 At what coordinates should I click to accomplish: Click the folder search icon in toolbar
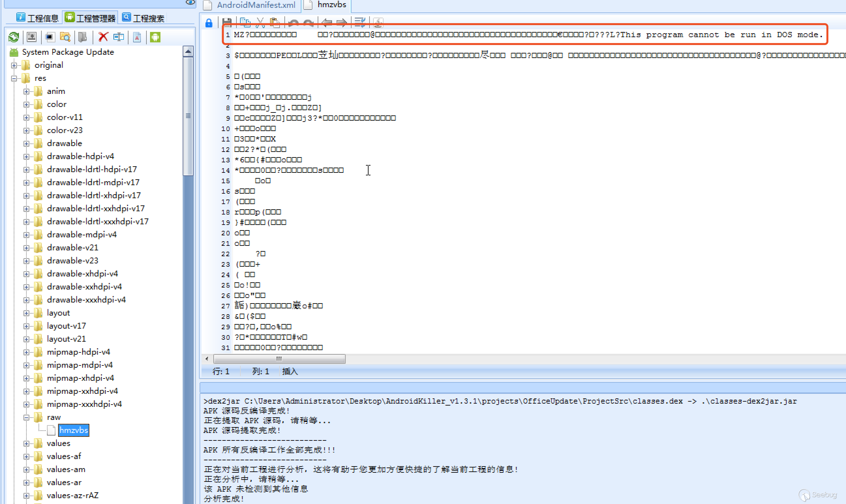(x=65, y=37)
